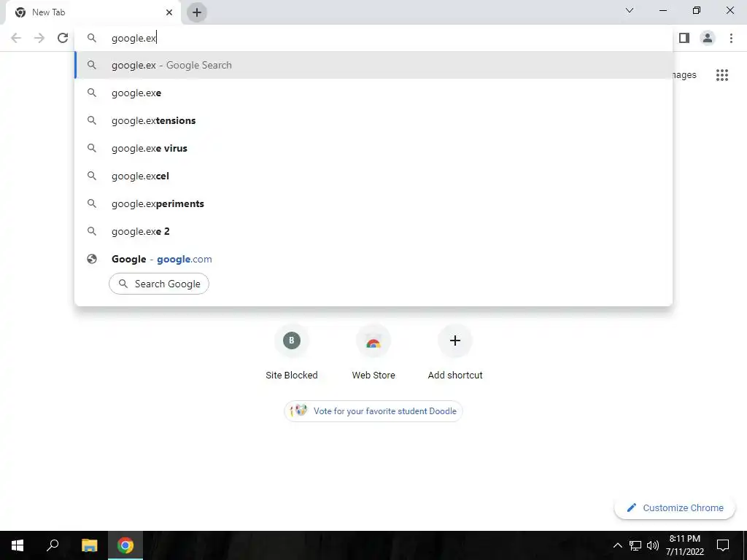Click the Customize Chrome button
This screenshot has height=560, width=747.
tap(675, 508)
